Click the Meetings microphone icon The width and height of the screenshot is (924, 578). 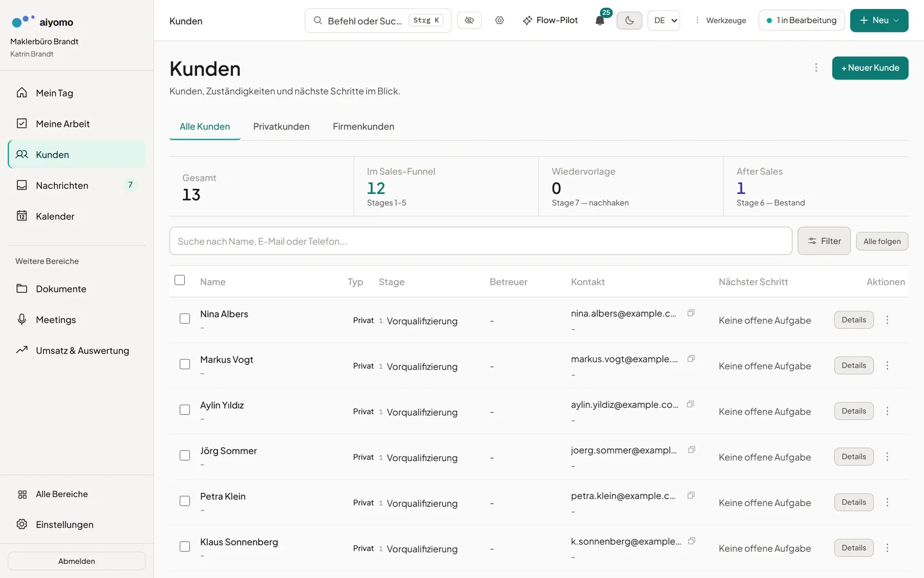(22, 319)
